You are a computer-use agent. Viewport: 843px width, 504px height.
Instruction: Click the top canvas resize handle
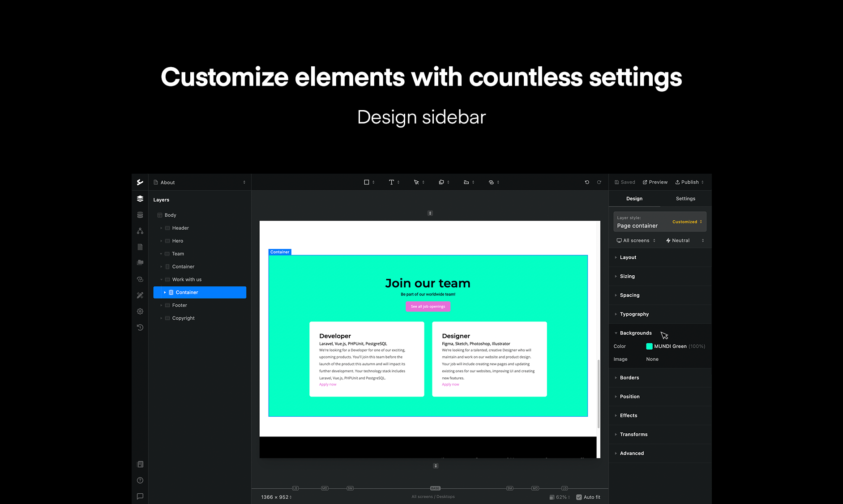430,213
